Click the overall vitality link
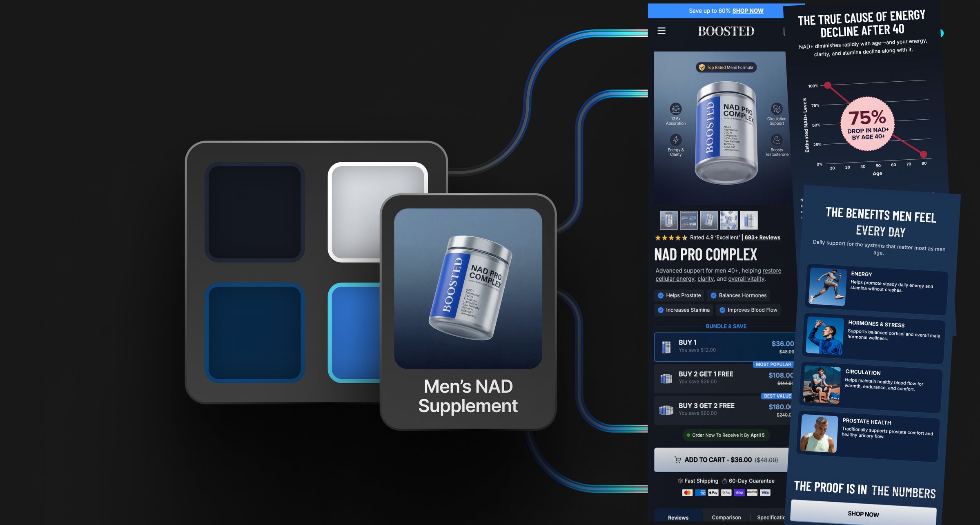Image resolution: width=980 pixels, height=525 pixels. point(746,279)
